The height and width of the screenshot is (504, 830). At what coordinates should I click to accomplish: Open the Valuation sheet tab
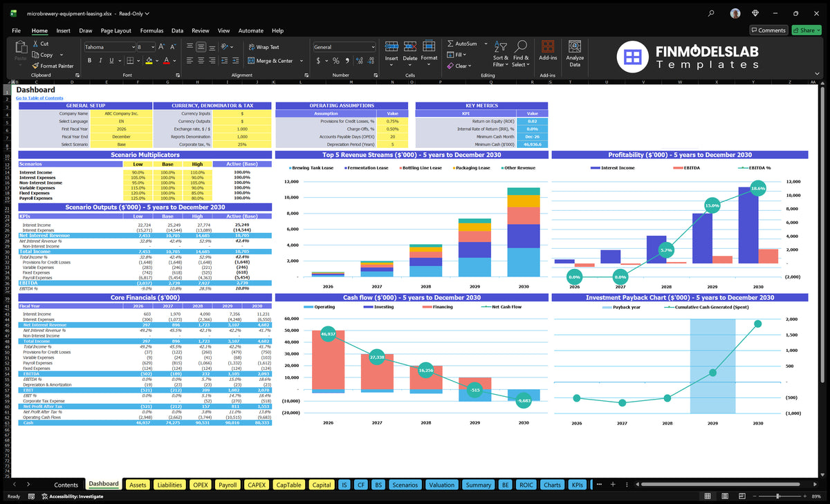pos(441,485)
